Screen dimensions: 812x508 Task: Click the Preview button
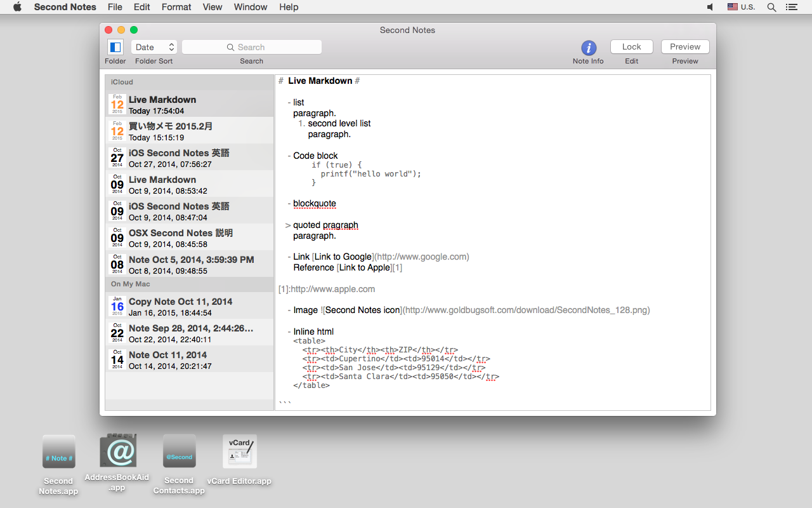pyautogui.click(x=685, y=47)
